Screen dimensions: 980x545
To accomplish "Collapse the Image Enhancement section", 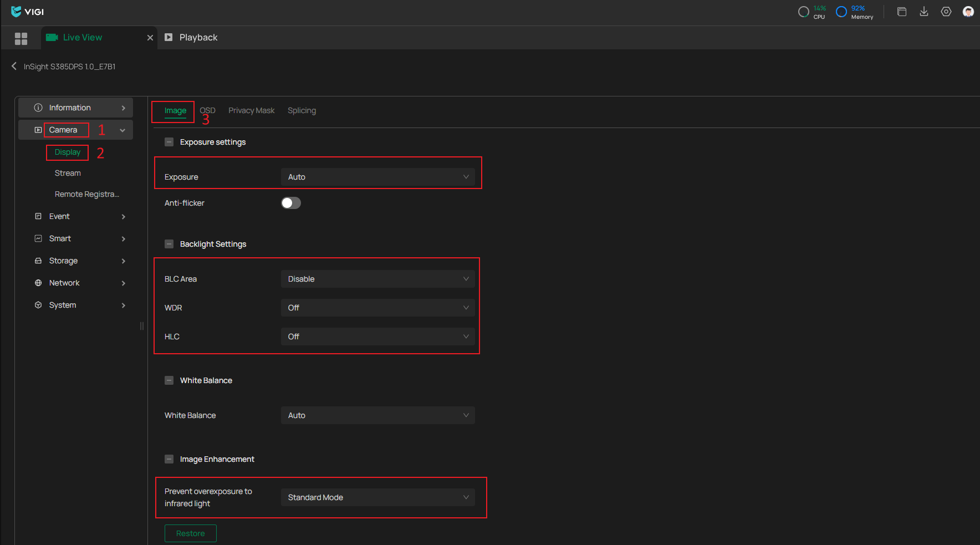I will click(x=169, y=459).
